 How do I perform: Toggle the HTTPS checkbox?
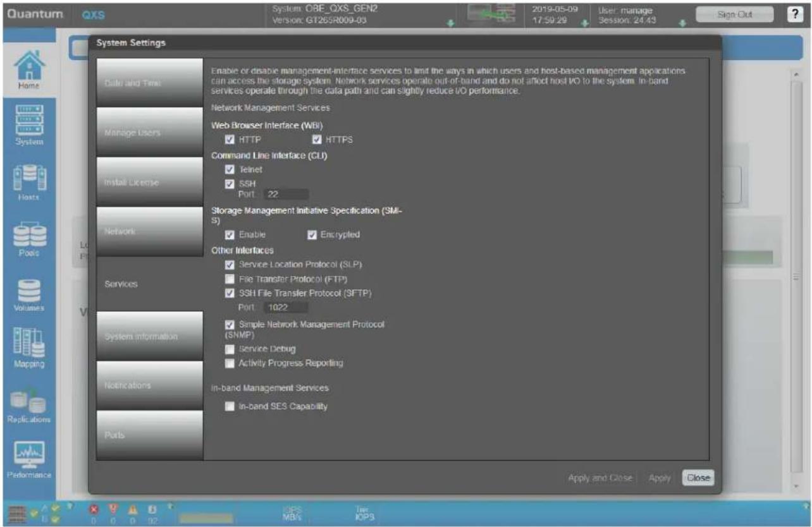pyautogui.click(x=317, y=140)
